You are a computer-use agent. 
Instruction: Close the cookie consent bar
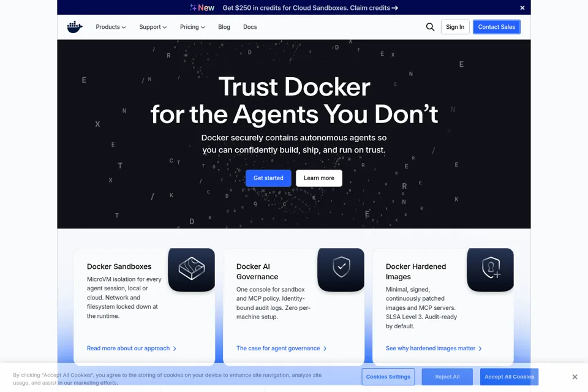point(575,377)
